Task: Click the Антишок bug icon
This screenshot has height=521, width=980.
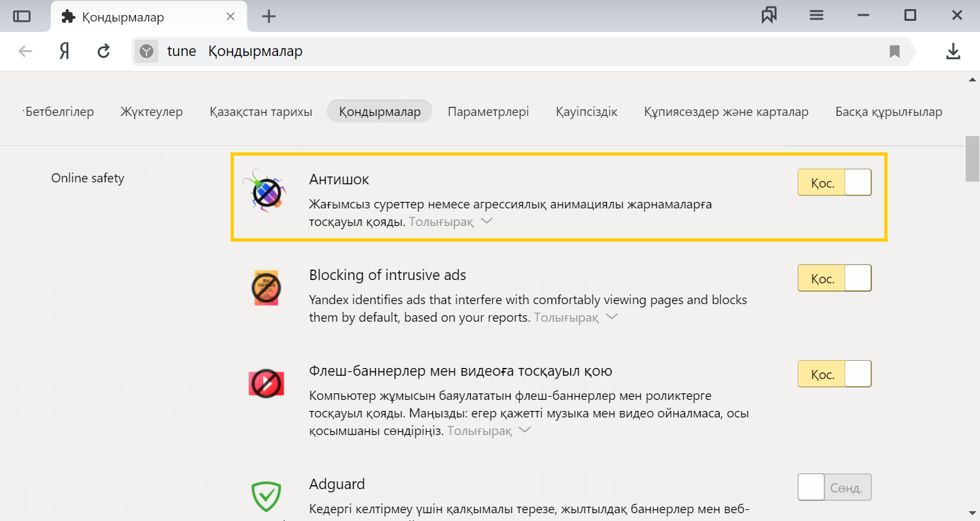Action: pos(266,191)
